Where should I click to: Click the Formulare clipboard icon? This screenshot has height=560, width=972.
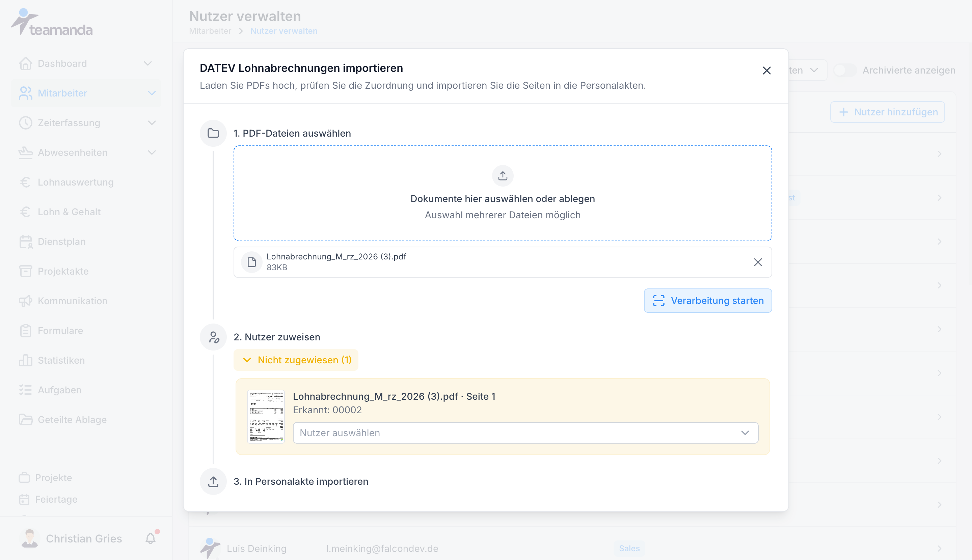click(25, 330)
